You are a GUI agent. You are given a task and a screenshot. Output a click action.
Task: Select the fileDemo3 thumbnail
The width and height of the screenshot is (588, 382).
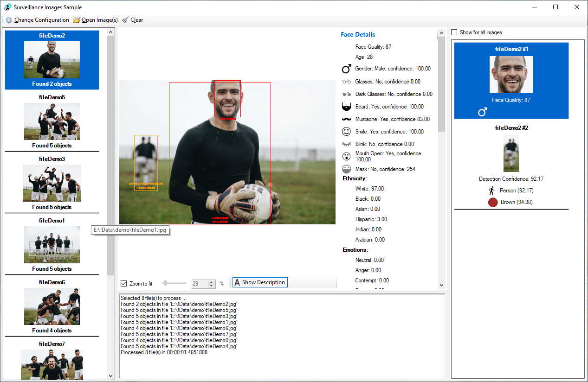click(52, 183)
